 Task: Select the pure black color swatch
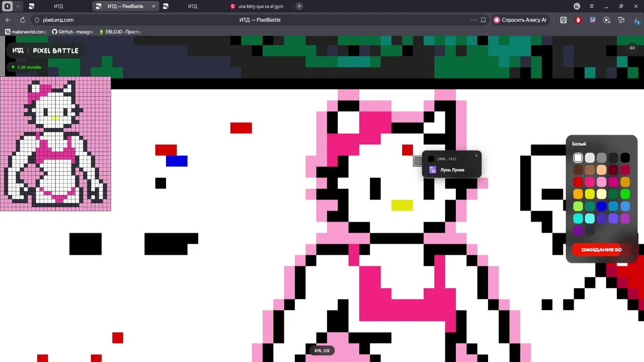pyautogui.click(x=625, y=158)
